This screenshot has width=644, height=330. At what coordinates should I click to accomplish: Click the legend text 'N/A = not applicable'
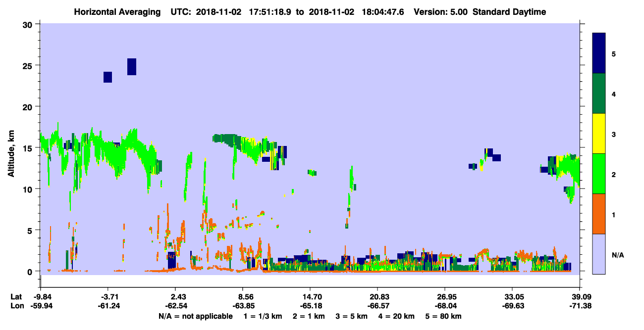point(195,316)
